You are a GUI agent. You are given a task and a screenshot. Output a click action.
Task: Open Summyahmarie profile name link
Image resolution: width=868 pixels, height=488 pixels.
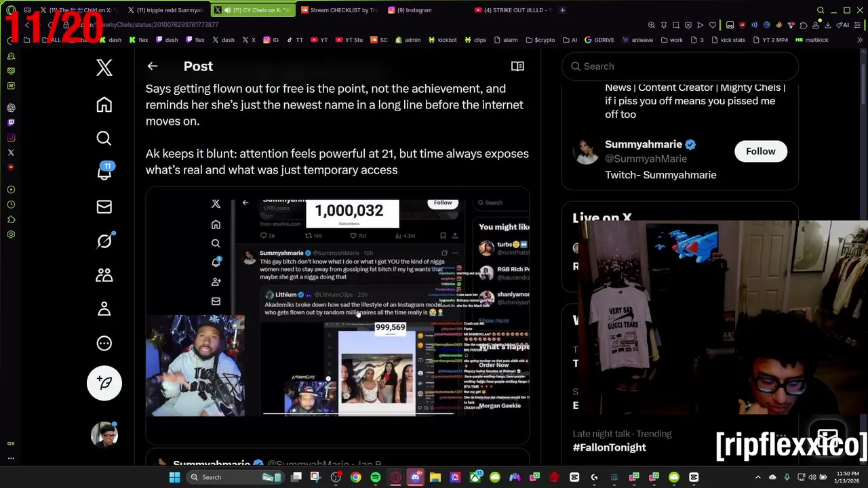[643, 144]
